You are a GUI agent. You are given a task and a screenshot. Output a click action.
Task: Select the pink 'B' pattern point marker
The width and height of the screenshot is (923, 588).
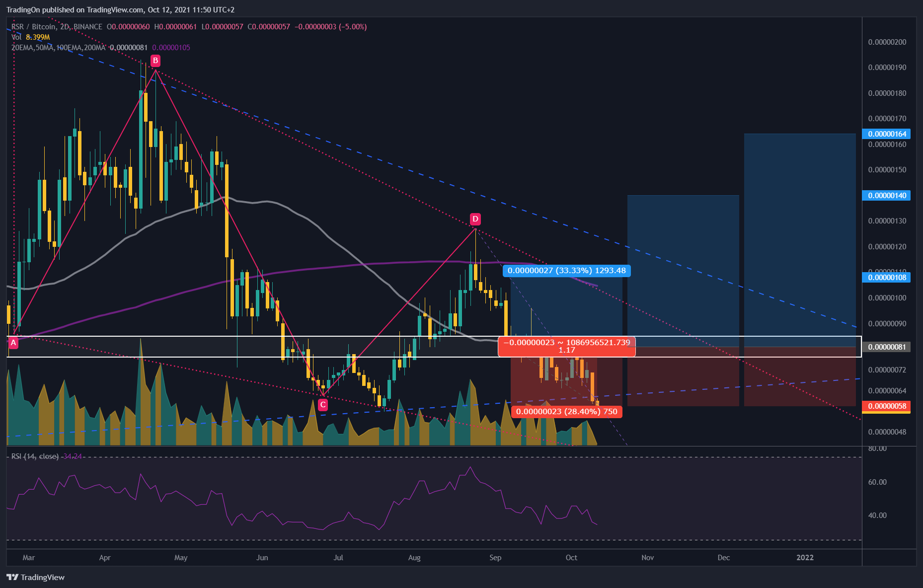tap(155, 61)
